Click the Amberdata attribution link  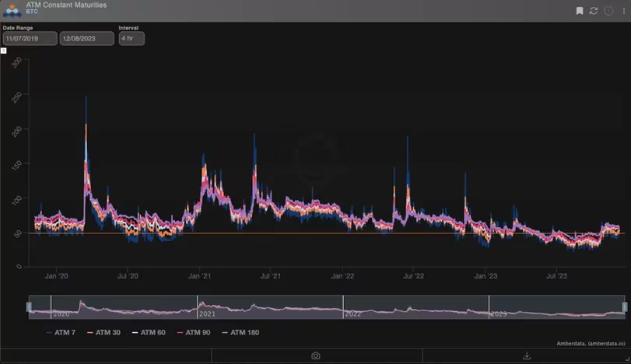click(591, 343)
